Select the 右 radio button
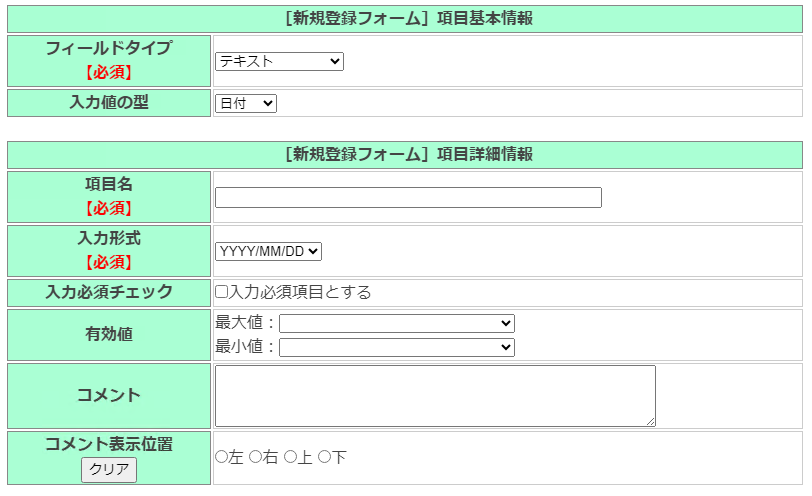 coord(256,457)
